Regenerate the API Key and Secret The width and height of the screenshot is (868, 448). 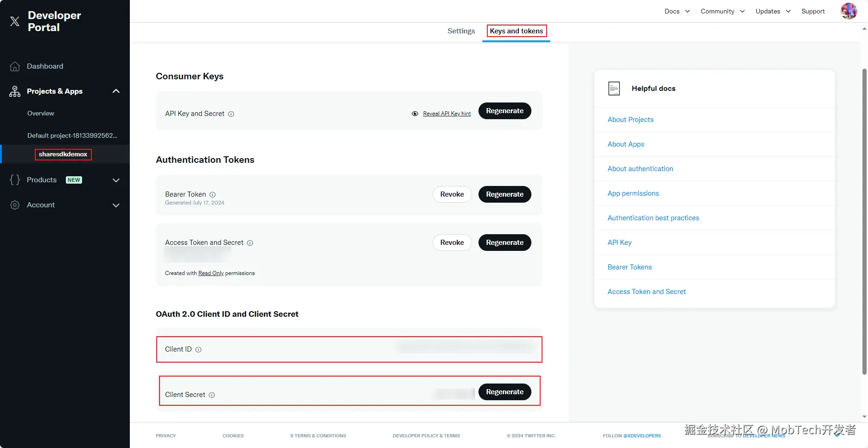pos(504,111)
